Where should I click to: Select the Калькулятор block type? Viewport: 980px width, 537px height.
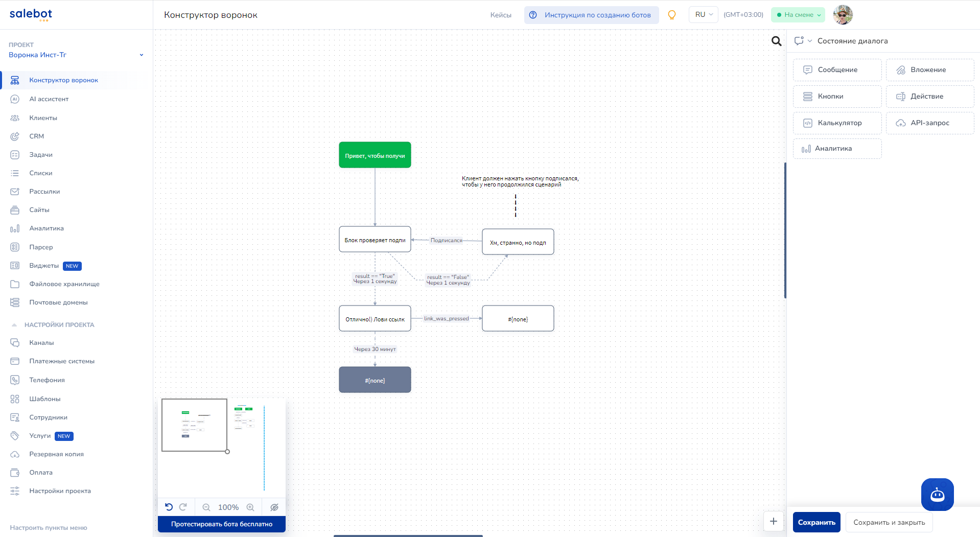tap(836, 123)
